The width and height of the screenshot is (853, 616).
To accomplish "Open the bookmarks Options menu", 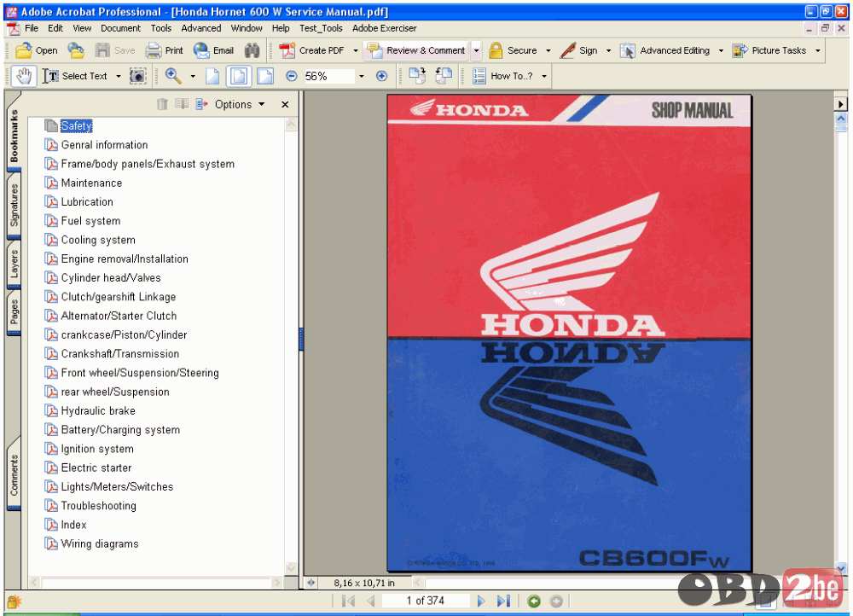I will (x=240, y=104).
